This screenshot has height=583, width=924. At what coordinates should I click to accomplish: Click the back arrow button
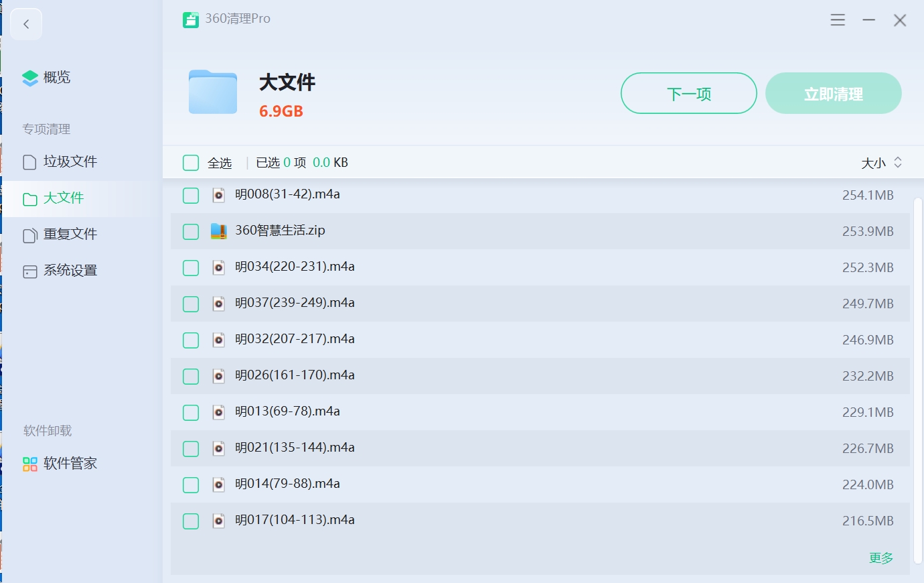[26, 24]
